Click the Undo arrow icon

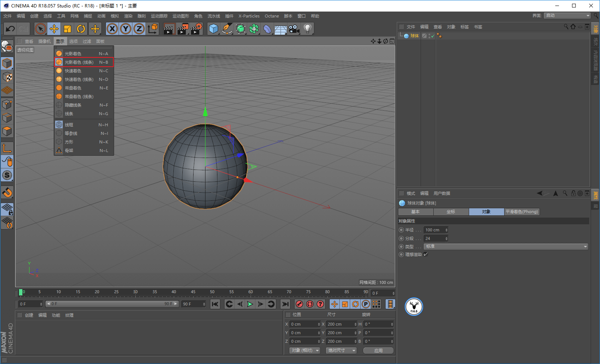point(10,29)
